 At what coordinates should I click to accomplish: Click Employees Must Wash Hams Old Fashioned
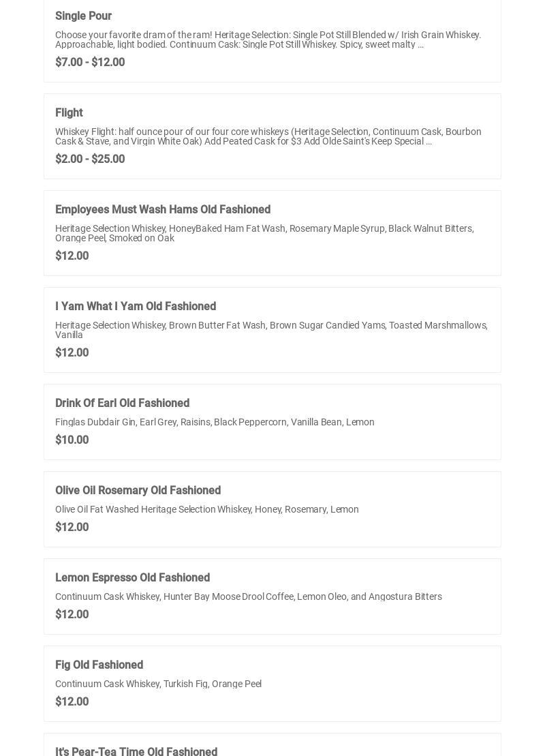[x=163, y=209]
